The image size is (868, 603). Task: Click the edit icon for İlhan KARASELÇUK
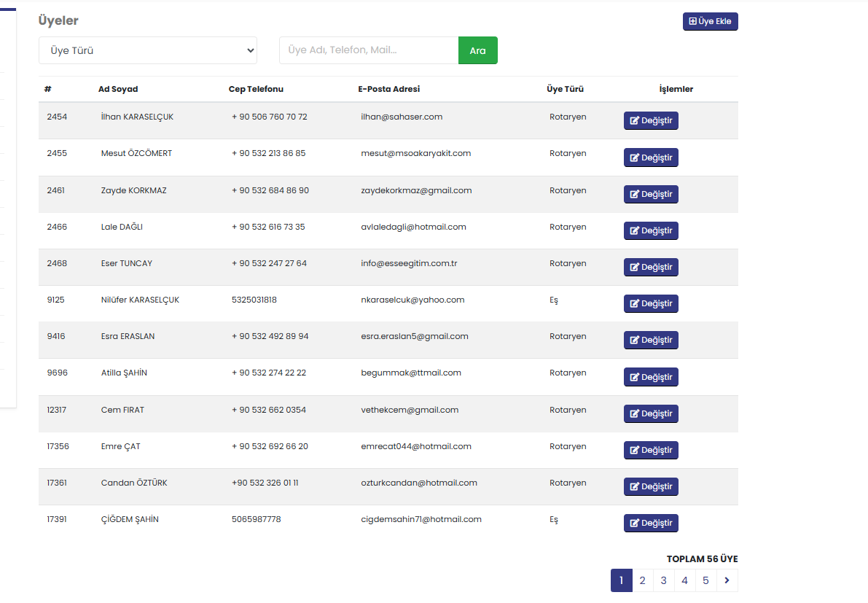coord(634,121)
